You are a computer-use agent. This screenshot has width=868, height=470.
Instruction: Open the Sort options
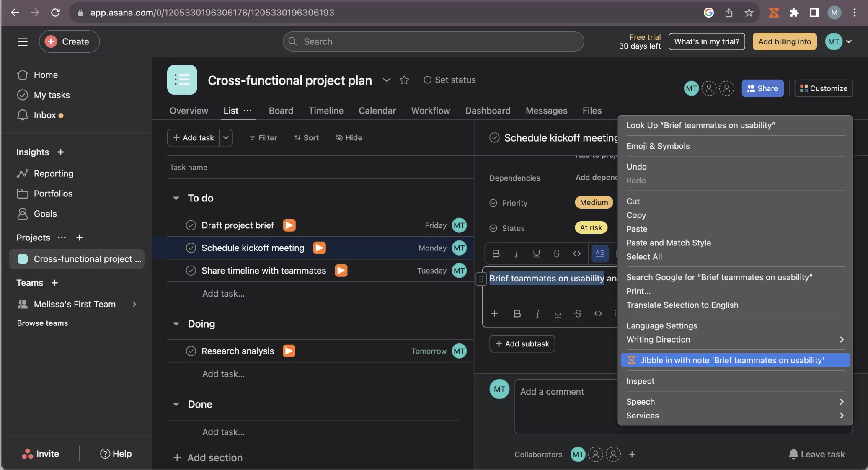(x=306, y=138)
